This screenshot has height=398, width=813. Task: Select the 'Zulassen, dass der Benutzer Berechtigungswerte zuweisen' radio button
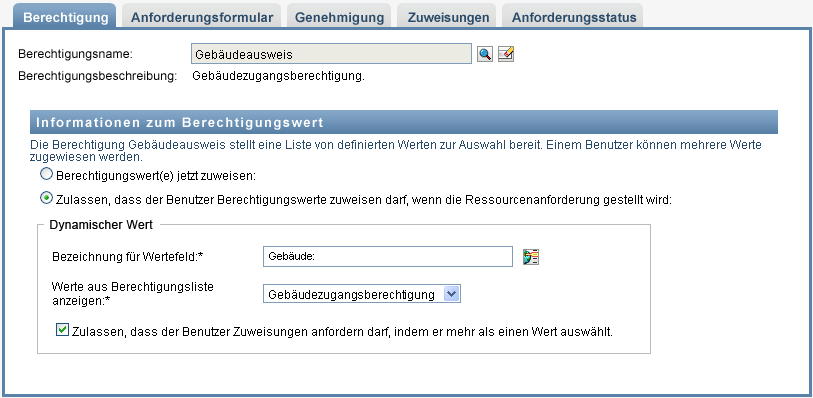(47, 198)
